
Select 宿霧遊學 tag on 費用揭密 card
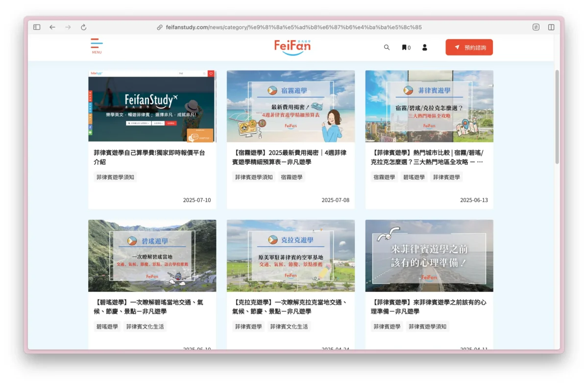[x=292, y=177]
